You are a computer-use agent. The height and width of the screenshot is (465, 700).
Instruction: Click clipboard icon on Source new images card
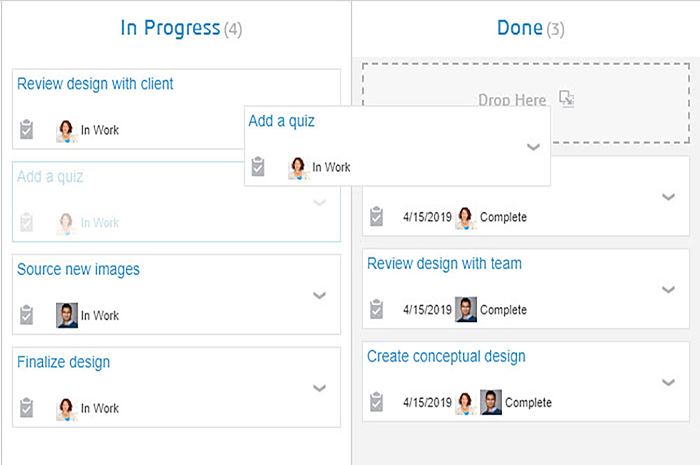[x=27, y=315]
